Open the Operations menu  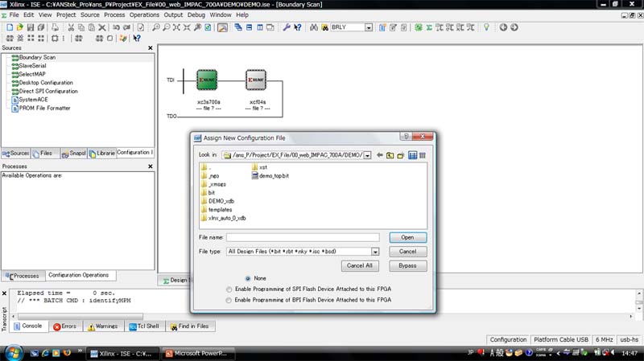coord(144,14)
